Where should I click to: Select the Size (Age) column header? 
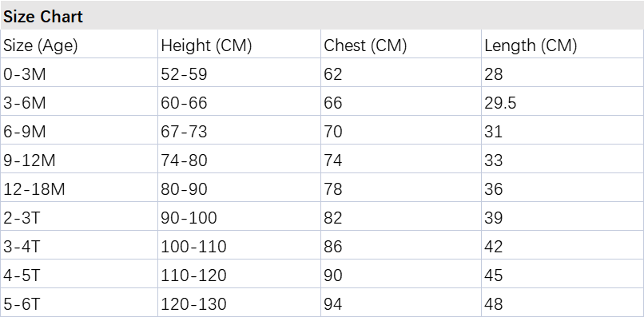41,46
